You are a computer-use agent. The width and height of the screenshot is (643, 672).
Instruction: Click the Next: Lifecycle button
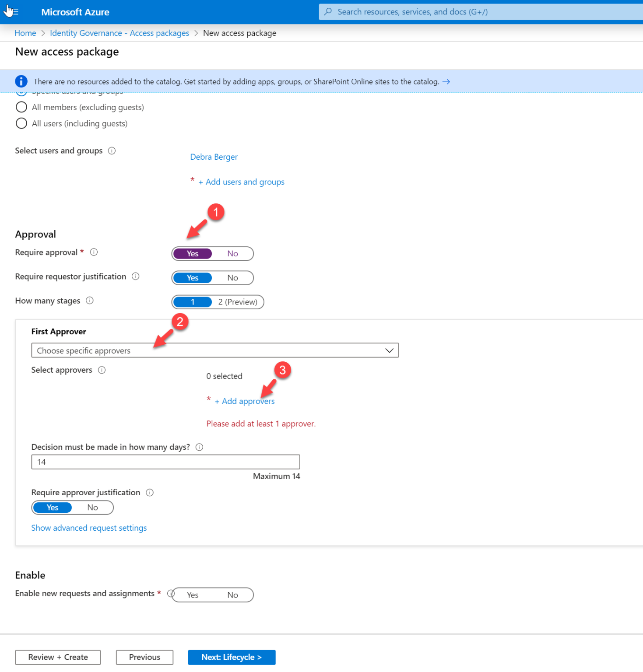(x=231, y=657)
